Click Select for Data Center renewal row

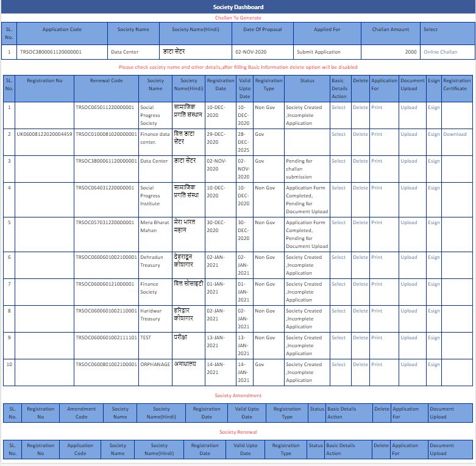[338, 161]
